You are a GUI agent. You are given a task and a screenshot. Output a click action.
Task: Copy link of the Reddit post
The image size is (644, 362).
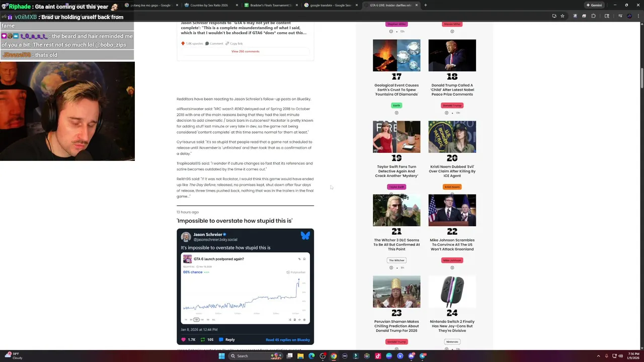(x=234, y=44)
